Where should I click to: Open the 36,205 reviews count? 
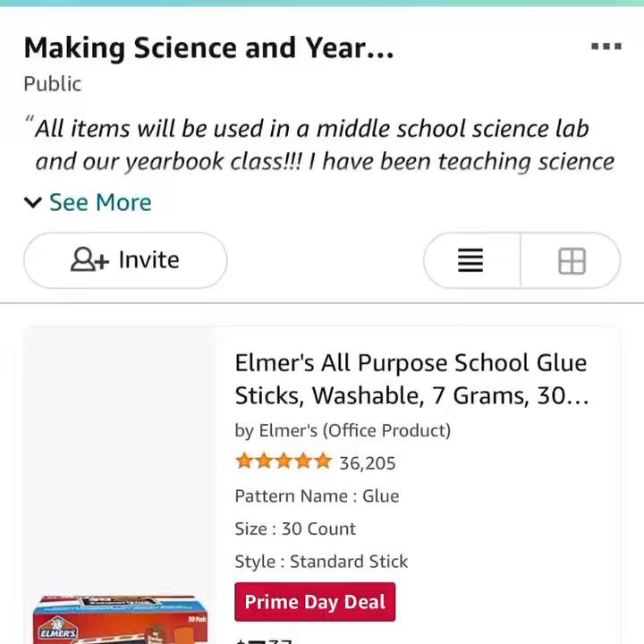(x=368, y=463)
